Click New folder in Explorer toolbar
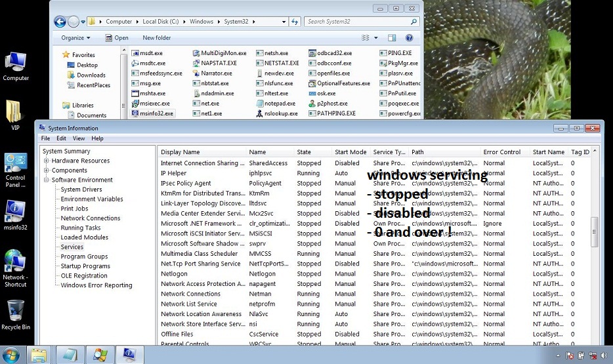This screenshot has height=364, width=613. (x=156, y=38)
